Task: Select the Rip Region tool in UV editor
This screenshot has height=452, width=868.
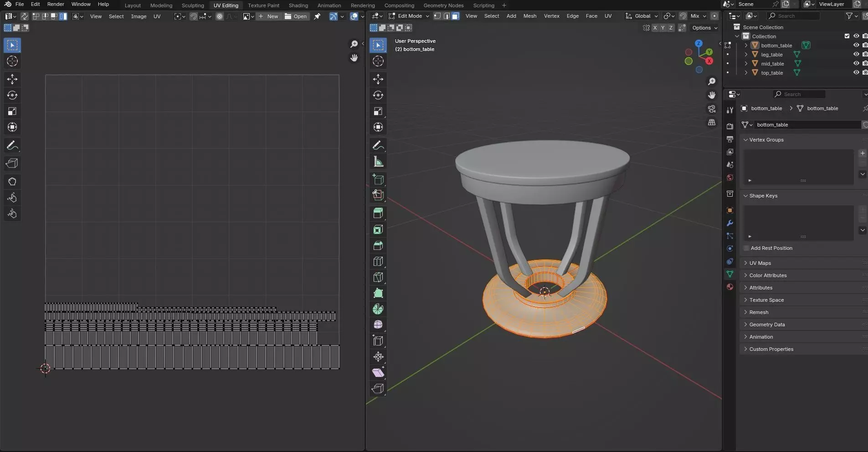Action: pos(12,163)
